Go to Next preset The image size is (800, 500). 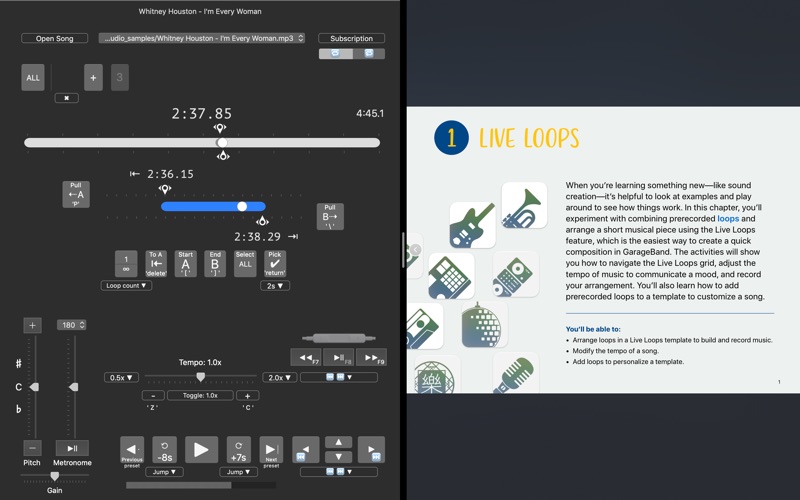271,450
